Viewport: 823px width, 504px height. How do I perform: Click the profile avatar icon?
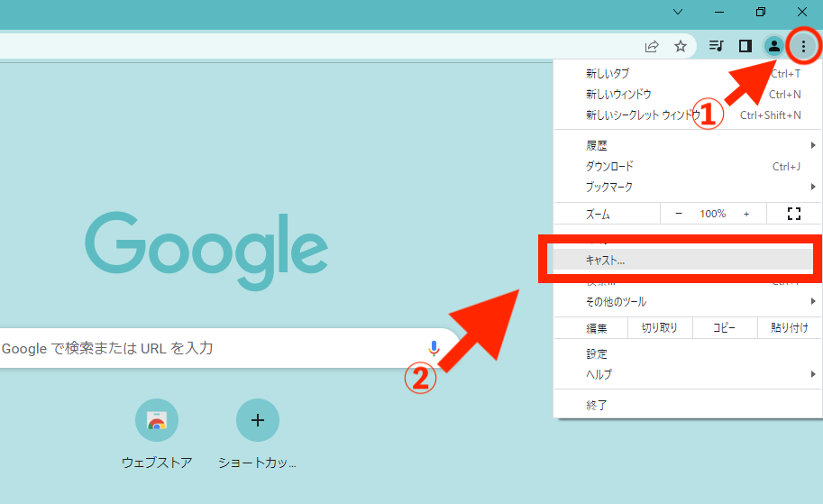773,46
